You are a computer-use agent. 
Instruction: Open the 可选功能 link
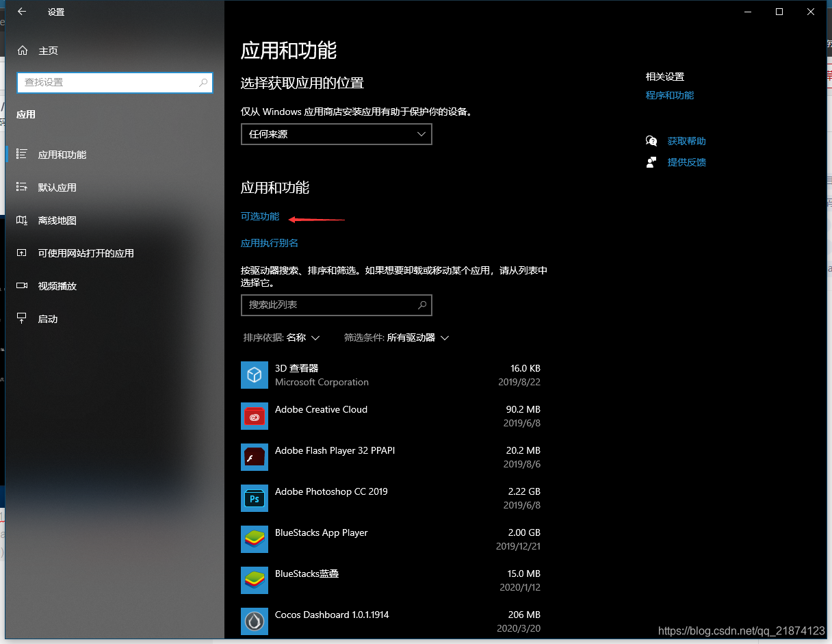(260, 216)
